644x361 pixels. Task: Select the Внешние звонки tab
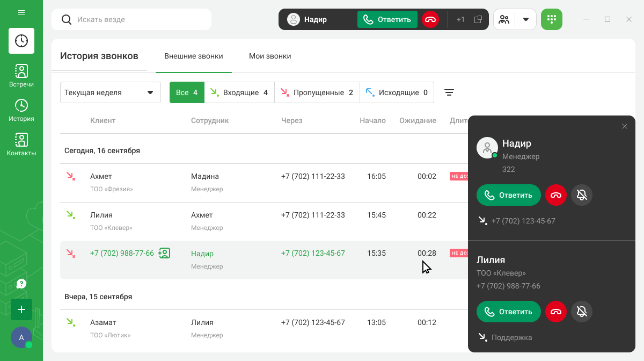pos(194,56)
